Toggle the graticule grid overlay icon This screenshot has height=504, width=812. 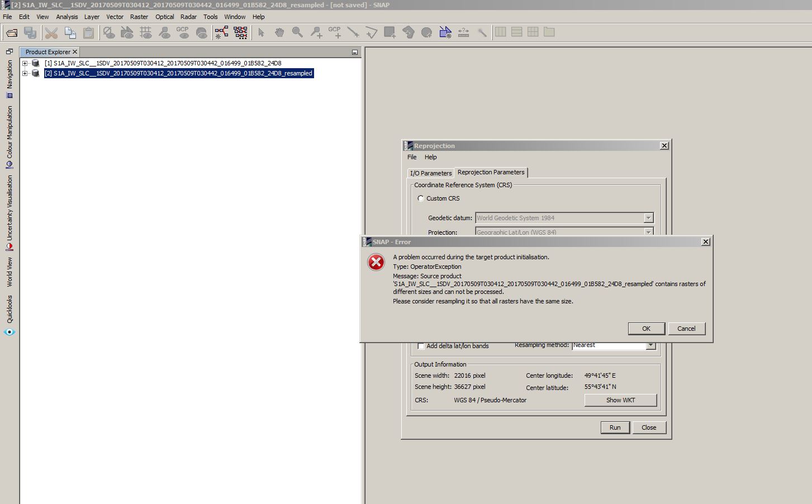pyautogui.click(x=146, y=33)
